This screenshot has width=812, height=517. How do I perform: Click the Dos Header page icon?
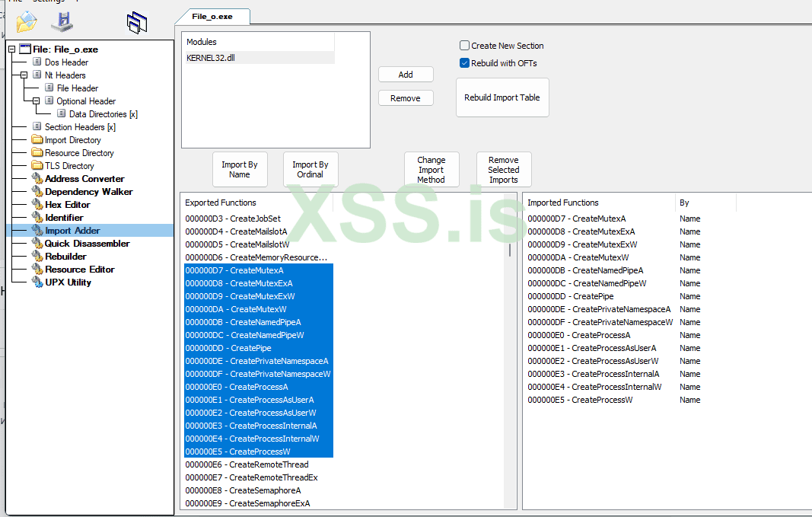click(x=37, y=62)
